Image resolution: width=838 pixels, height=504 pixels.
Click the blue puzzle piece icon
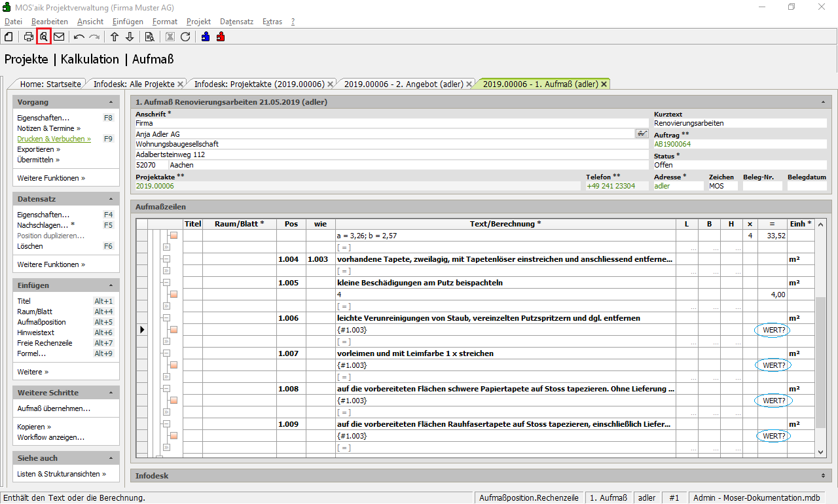click(206, 37)
